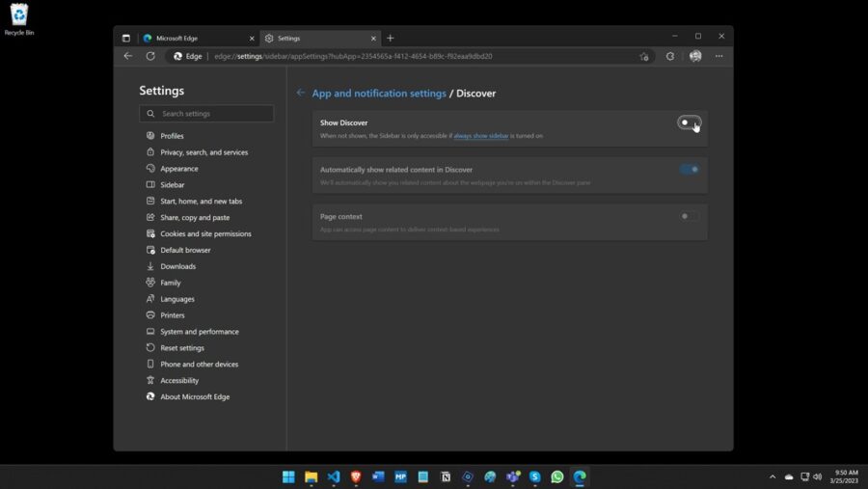
Task: Toggle Automatically show related content in Discover
Action: pyautogui.click(x=689, y=170)
